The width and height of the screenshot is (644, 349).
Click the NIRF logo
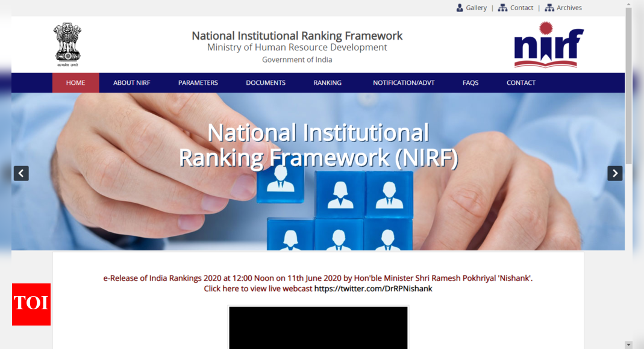[548, 45]
